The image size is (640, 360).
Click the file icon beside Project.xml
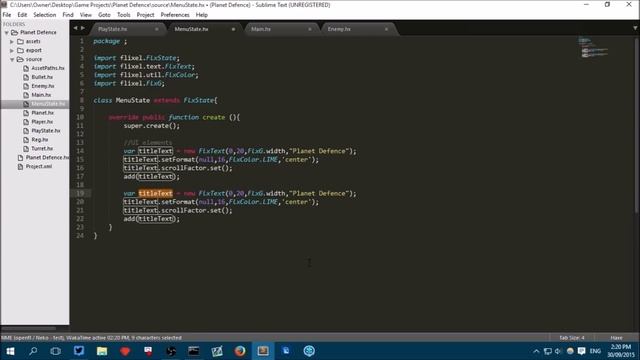tap(20, 167)
